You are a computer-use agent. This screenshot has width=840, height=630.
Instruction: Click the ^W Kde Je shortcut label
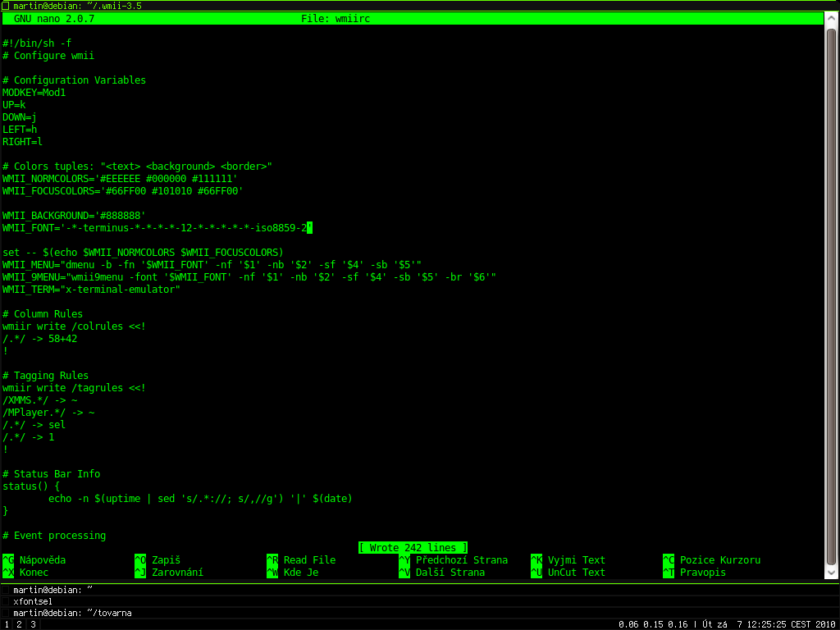point(293,573)
